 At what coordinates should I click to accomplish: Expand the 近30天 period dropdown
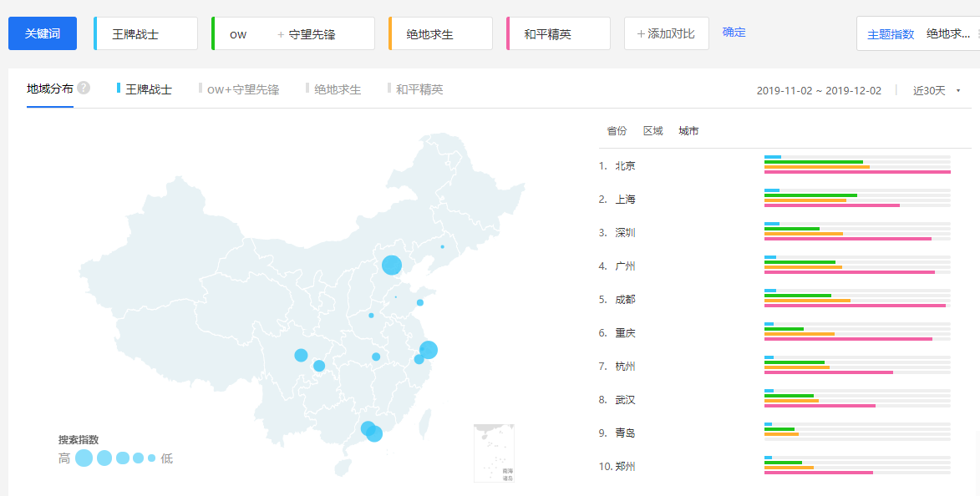(x=937, y=90)
